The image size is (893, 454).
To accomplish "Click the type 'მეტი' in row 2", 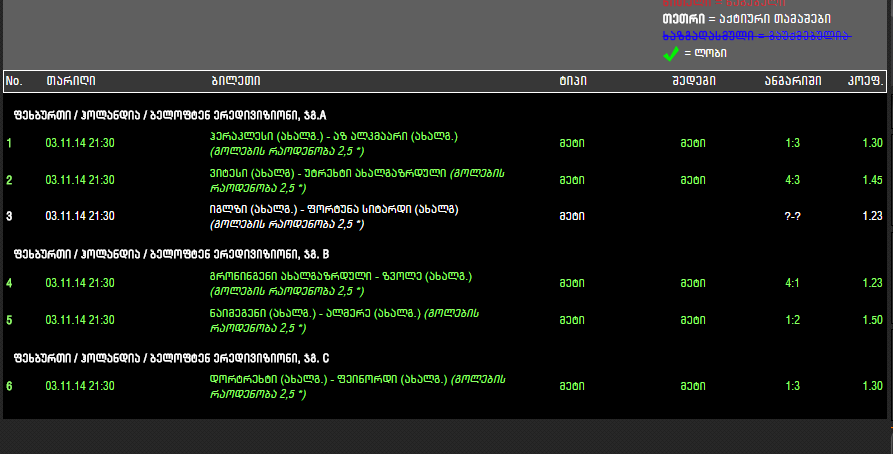I will point(572,180).
